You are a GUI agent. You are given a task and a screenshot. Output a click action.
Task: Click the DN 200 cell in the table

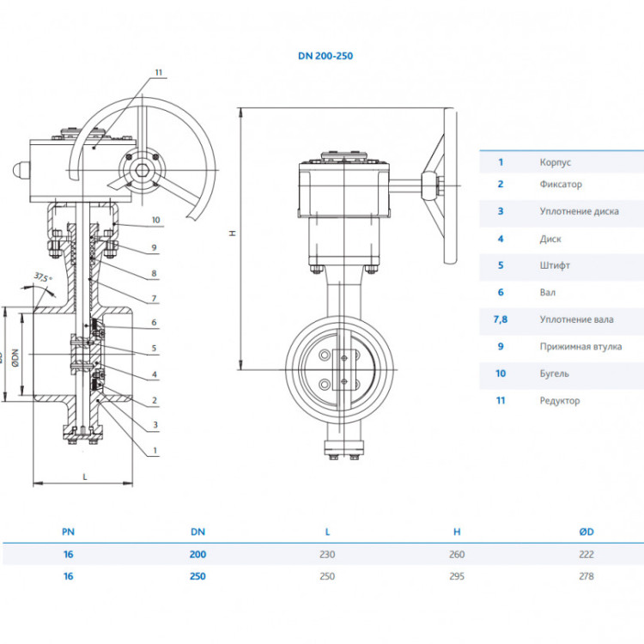pyautogui.click(x=197, y=555)
